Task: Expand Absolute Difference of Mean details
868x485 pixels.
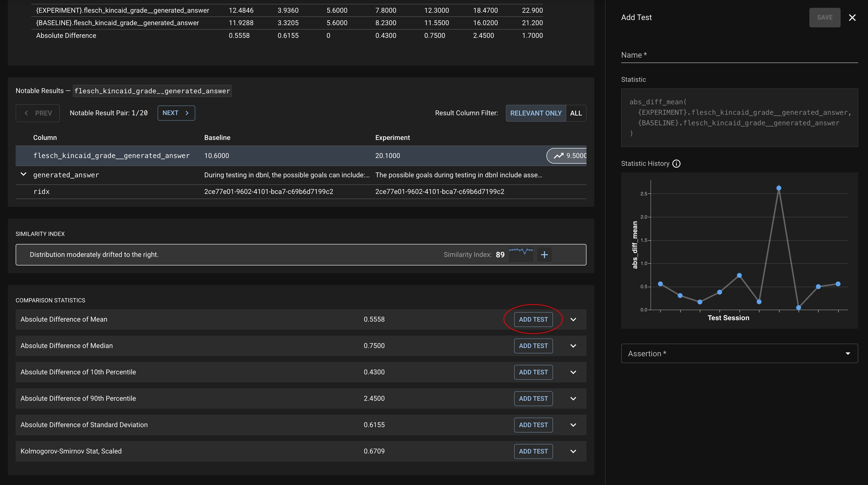Action: pyautogui.click(x=573, y=320)
